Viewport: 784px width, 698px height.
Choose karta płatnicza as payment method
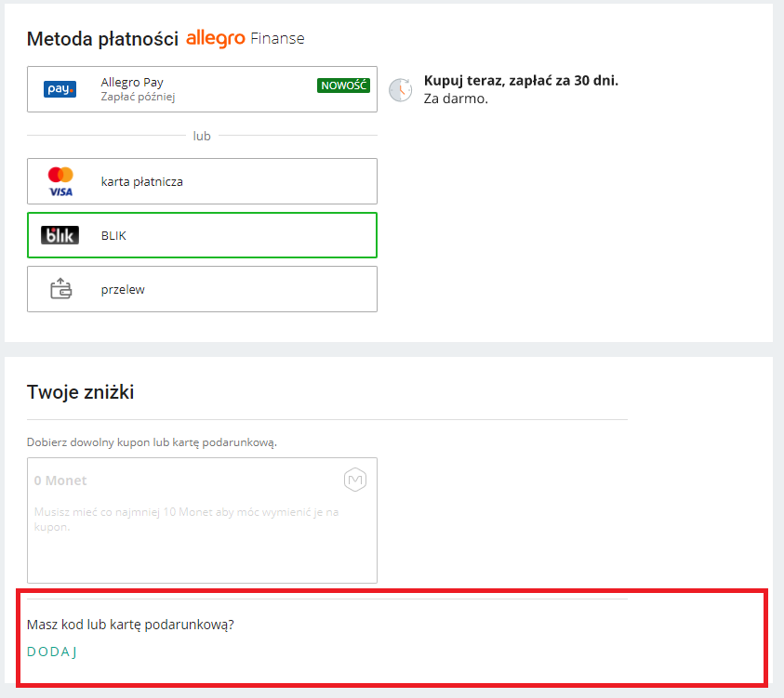click(202, 181)
